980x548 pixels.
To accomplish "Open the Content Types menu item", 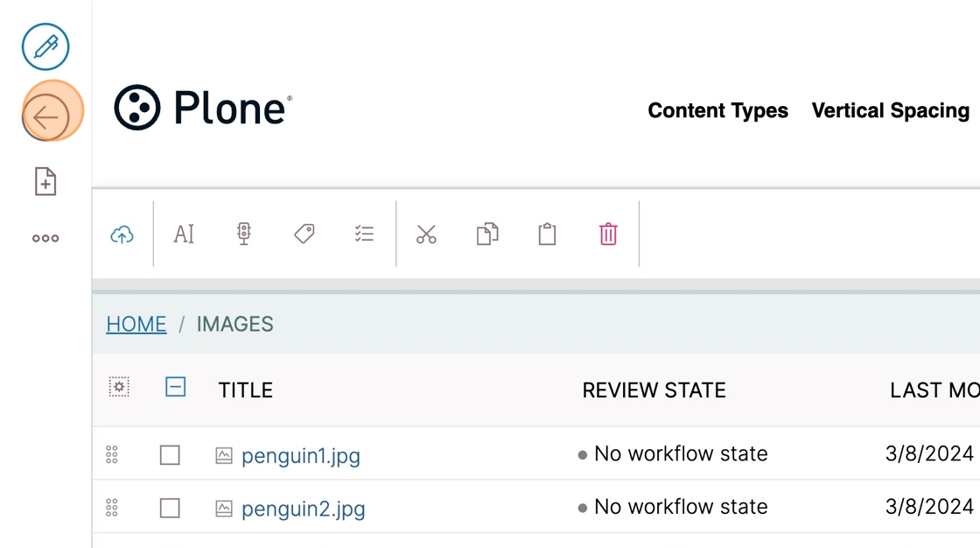I will pyautogui.click(x=717, y=110).
